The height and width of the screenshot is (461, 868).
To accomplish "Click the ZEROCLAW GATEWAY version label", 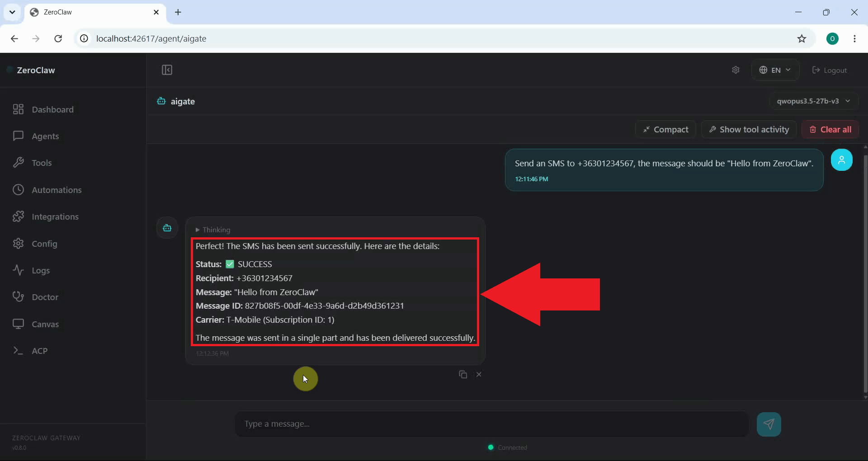I will coord(46,442).
